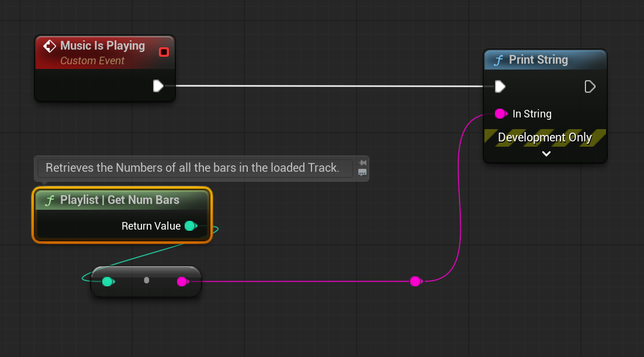Select the magenta reroute node on the wire

[x=416, y=282]
